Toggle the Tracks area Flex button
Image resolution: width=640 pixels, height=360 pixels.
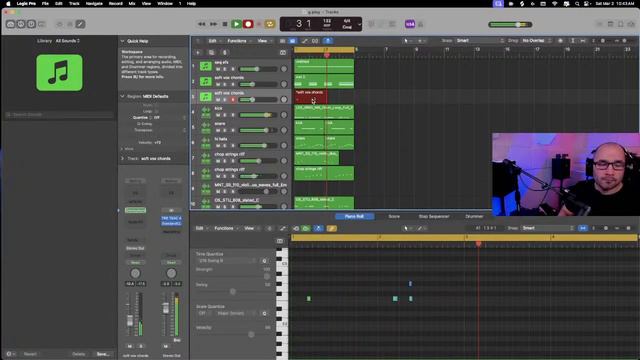pyautogui.click(x=315, y=41)
